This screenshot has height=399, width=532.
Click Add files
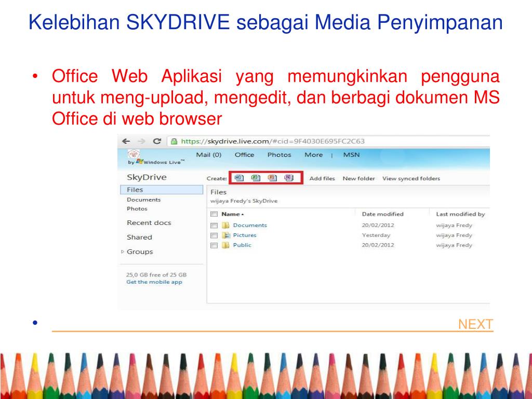click(x=322, y=179)
